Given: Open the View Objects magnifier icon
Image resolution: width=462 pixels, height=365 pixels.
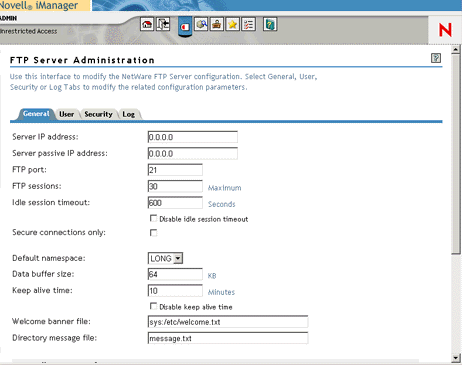Looking at the screenshot, I should pyautogui.click(x=201, y=24).
